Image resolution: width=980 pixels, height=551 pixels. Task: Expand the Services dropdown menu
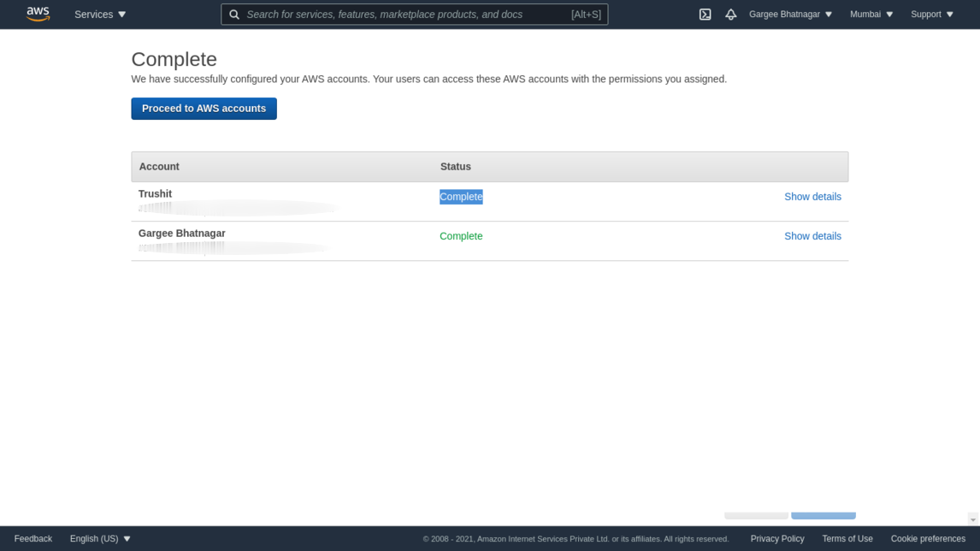point(100,15)
